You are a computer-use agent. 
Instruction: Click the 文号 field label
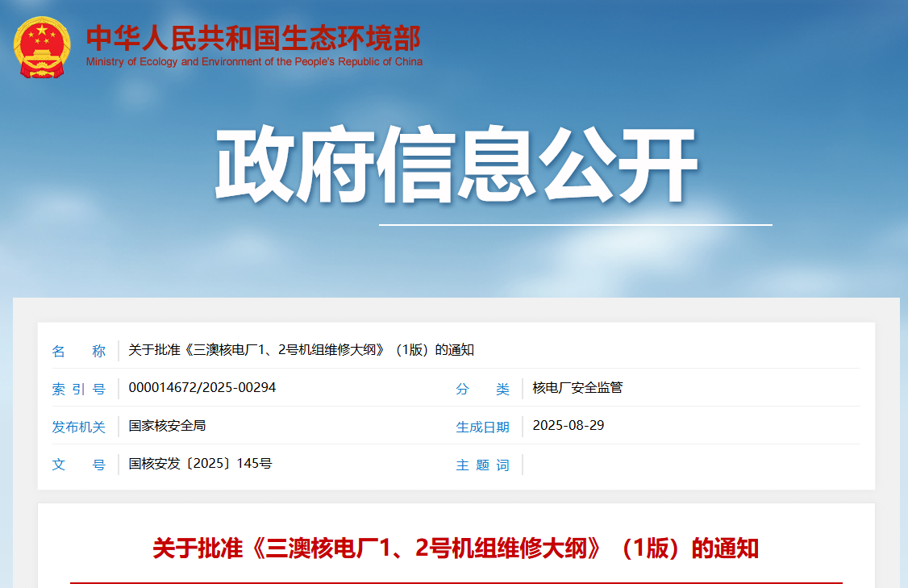pos(80,465)
